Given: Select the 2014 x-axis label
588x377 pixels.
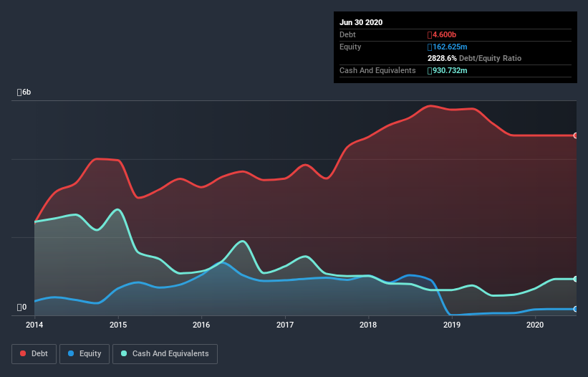Looking at the screenshot, I should (34, 325).
